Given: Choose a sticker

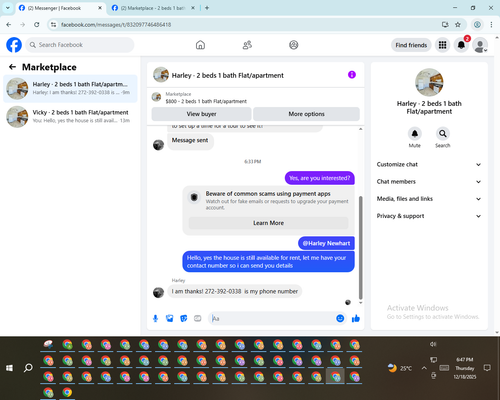Looking at the screenshot, I should (x=184, y=319).
